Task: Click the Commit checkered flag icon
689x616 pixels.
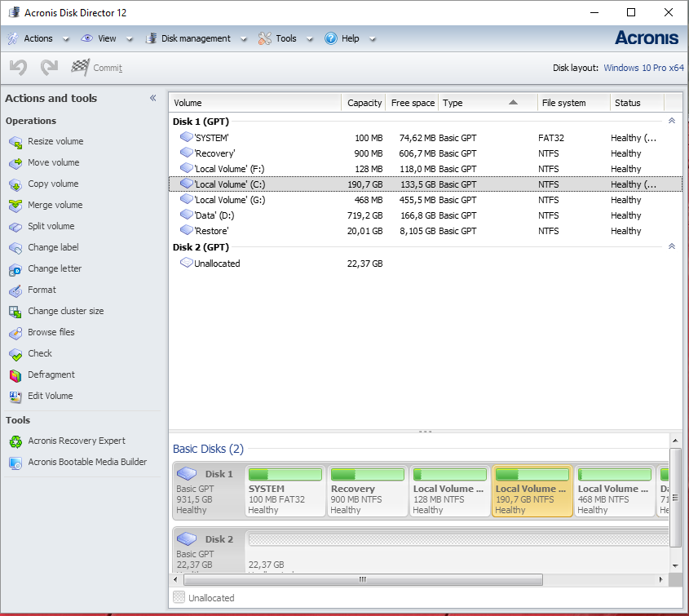Action: point(81,67)
